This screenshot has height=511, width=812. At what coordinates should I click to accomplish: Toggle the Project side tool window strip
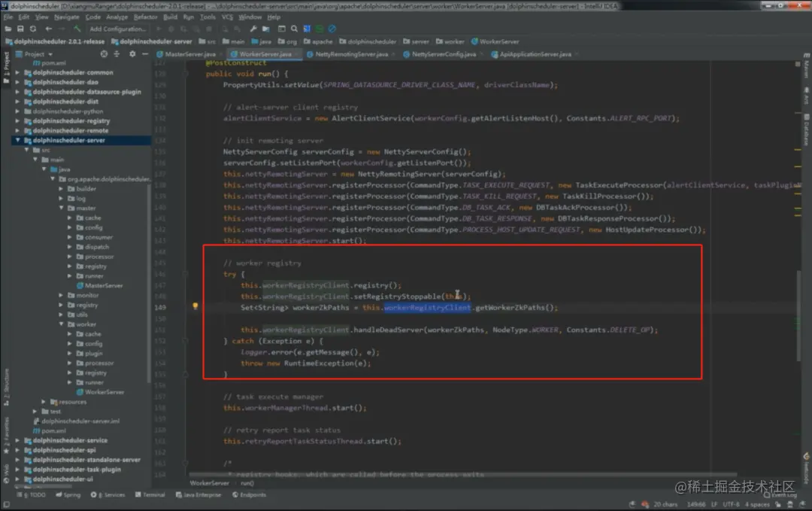(x=6, y=68)
